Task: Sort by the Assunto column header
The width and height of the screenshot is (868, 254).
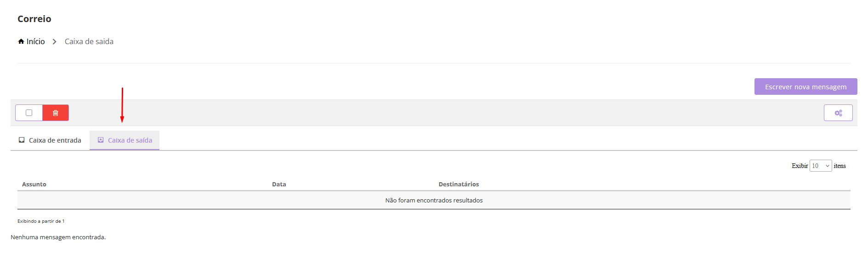Action: [x=34, y=184]
